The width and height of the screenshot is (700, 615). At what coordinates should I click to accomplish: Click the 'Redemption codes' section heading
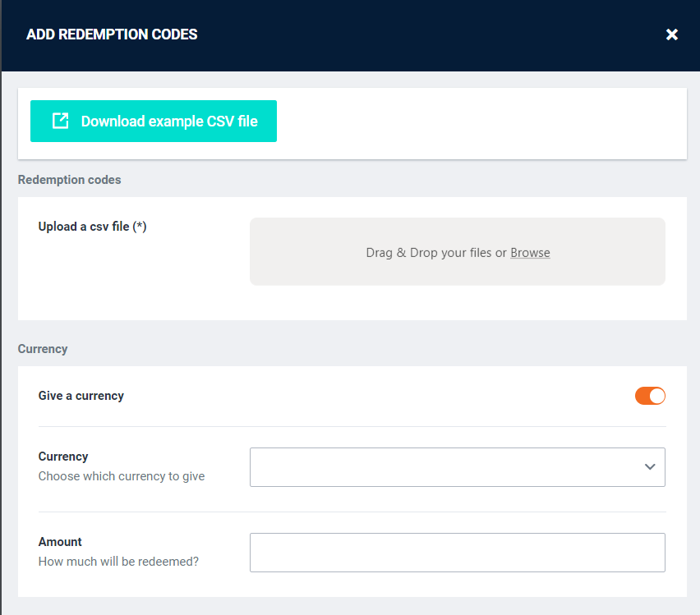(x=69, y=180)
